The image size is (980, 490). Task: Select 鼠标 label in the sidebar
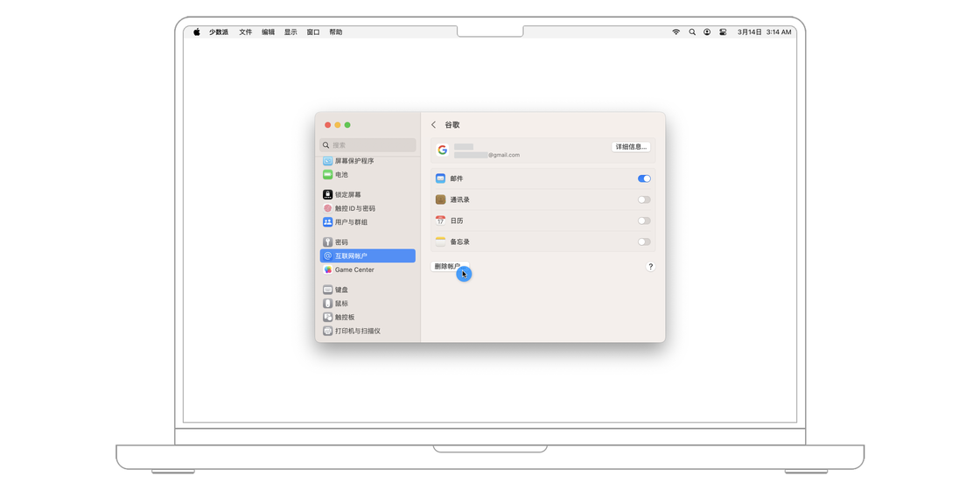tap(341, 303)
